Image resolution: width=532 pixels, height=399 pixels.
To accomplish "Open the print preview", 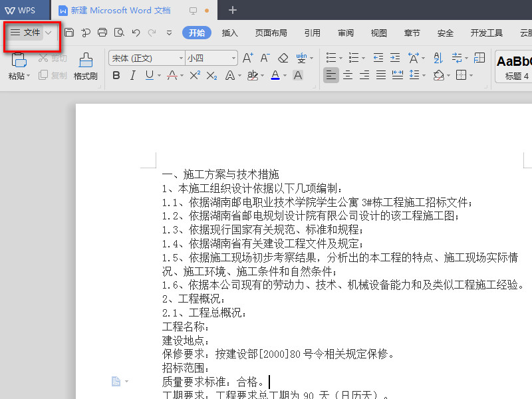I will point(119,31).
